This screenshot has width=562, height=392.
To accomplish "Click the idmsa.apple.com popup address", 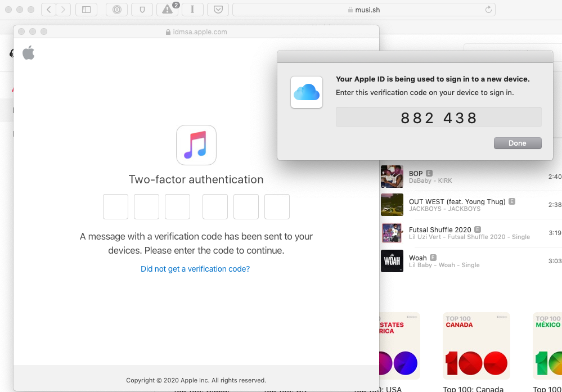I will tap(196, 32).
